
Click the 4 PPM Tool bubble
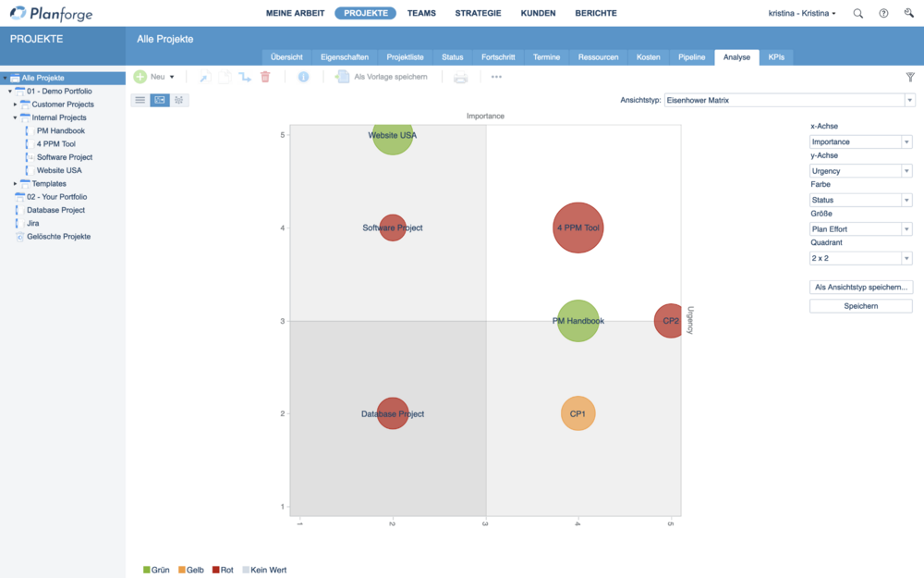[578, 228]
